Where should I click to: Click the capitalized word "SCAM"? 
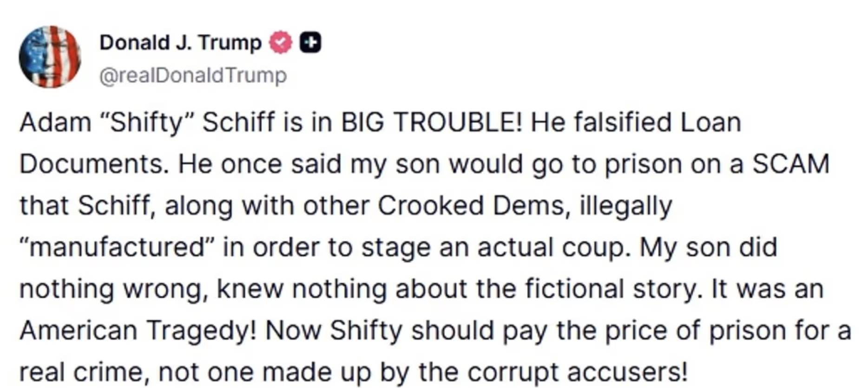click(790, 164)
